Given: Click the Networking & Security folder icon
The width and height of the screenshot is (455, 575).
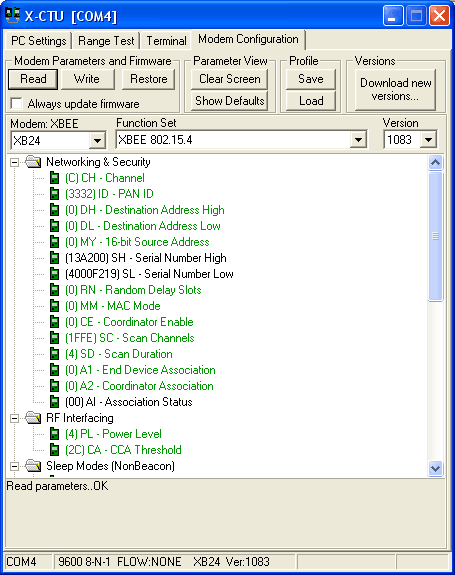Looking at the screenshot, I should (33, 162).
